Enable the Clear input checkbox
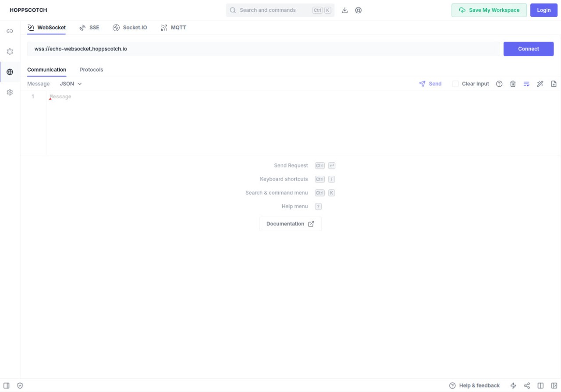This screenshot has width=561, height=392. [x=455, y=84]
